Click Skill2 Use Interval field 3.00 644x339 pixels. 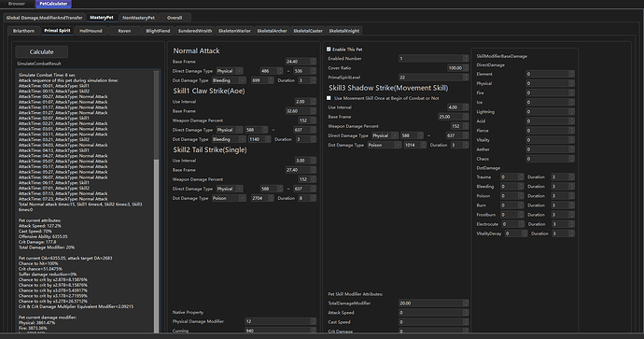point(305,161)
